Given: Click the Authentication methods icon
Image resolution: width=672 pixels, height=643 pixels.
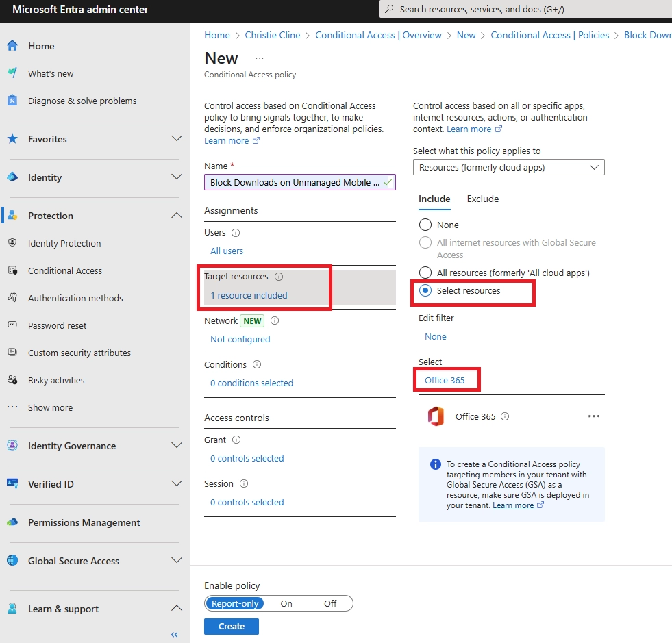Looking at the screenshot, I should [12, 297].
